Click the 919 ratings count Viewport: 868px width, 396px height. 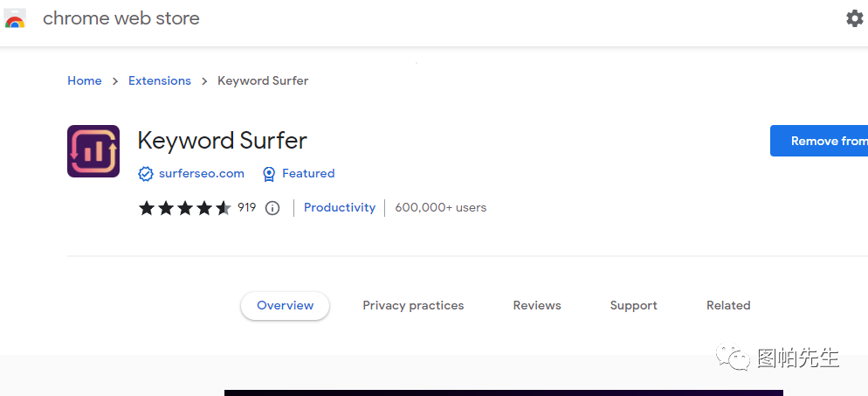(x=247, y=208)
